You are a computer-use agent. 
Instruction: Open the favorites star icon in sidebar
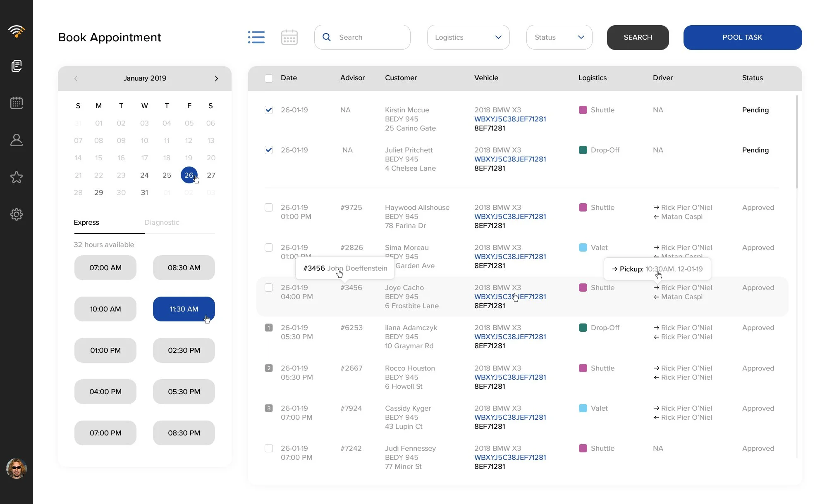17,177
